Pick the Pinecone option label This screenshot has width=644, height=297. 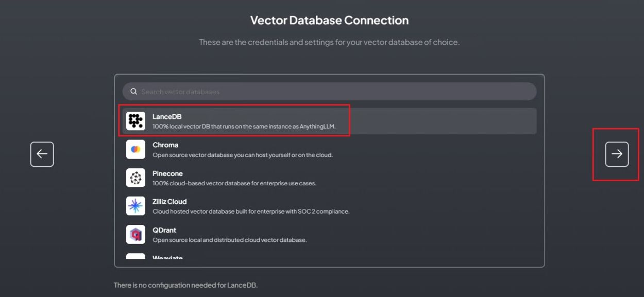tap(167, 173)
